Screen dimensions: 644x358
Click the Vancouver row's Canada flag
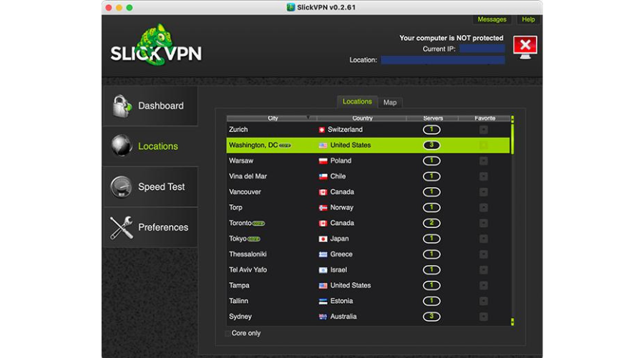pyautogui.click(x=323, y=193)
